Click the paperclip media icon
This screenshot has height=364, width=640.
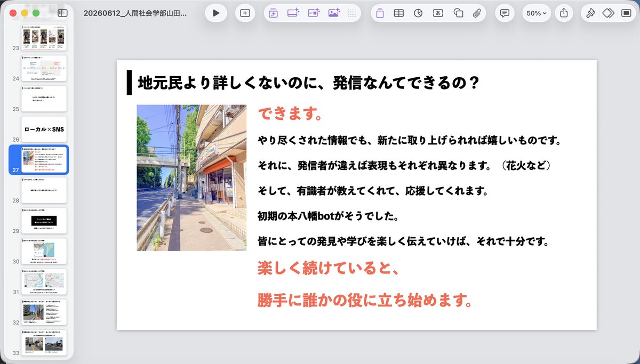pyautogui.click(x=477, y=13)
